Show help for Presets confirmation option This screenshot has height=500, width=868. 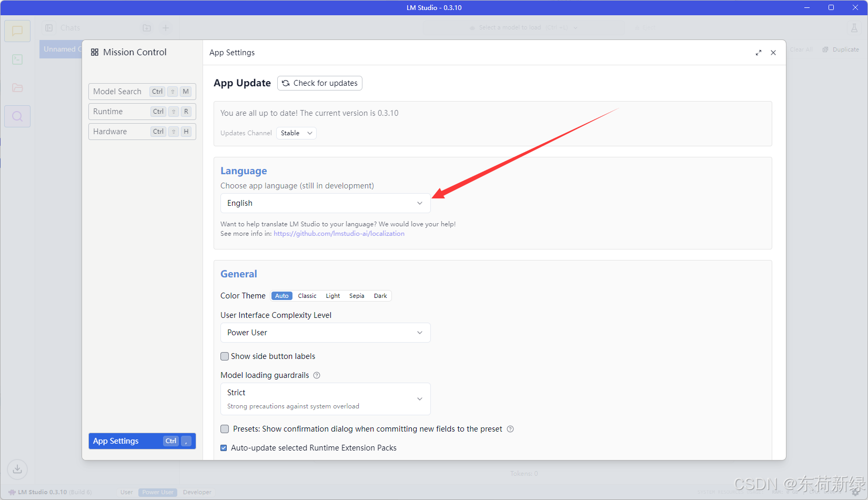click(x=510, y=429)
